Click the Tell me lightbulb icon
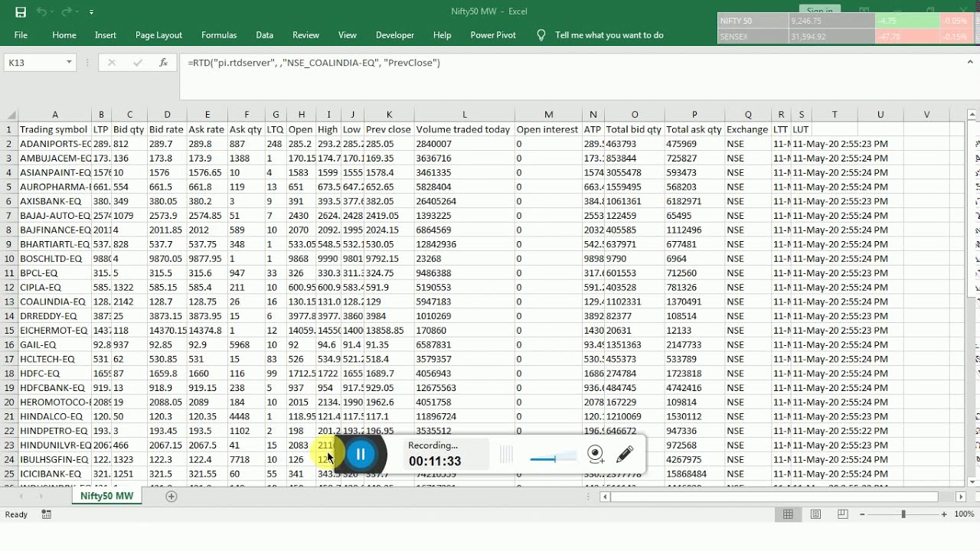980x551 pixels. point(541,35)
